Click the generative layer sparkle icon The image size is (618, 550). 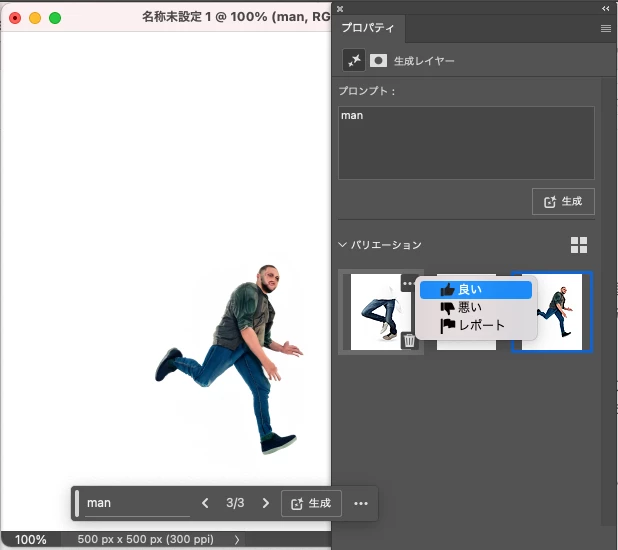pos(354,60)
